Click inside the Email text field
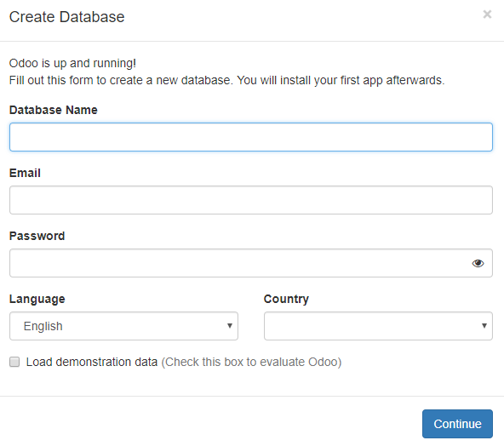The width and height of the screenshot is (504, 446). tap(251, 200)
